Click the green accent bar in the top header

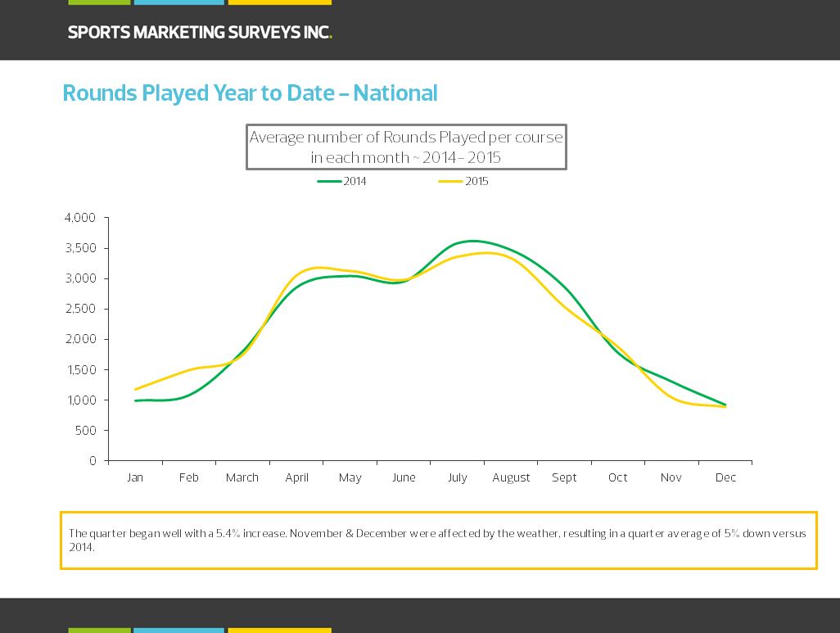(99, 2)
